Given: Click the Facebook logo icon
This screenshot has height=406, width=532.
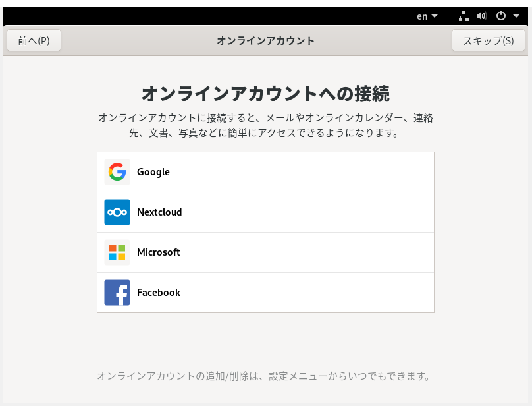Looking at the screenshot, I should click(x=117, y=293).
